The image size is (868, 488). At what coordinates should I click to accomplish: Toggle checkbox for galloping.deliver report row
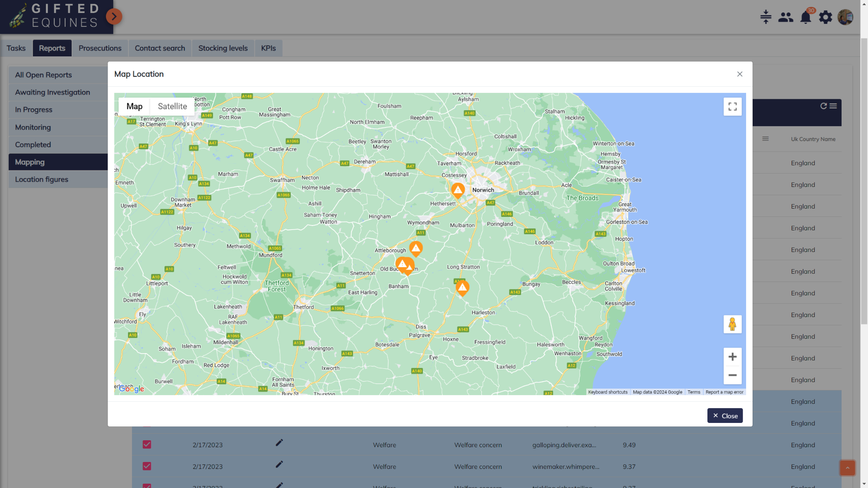tap(147, 445)
